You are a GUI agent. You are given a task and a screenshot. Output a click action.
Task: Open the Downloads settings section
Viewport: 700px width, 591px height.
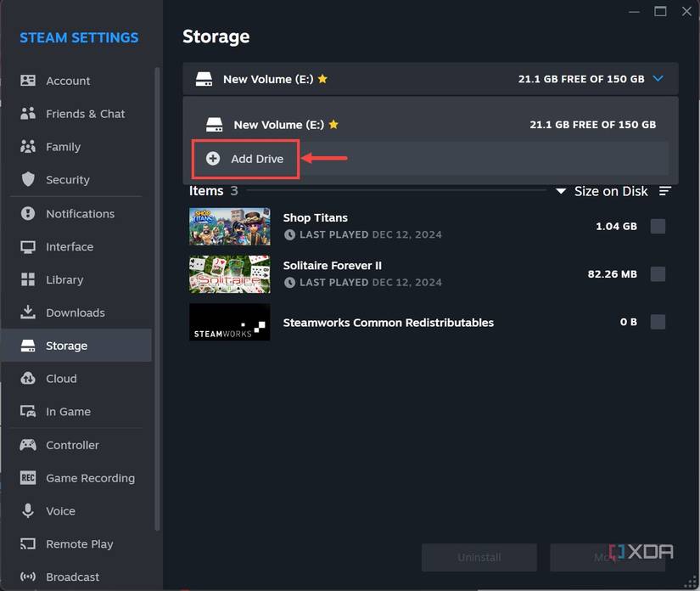[x=77, y=312]
